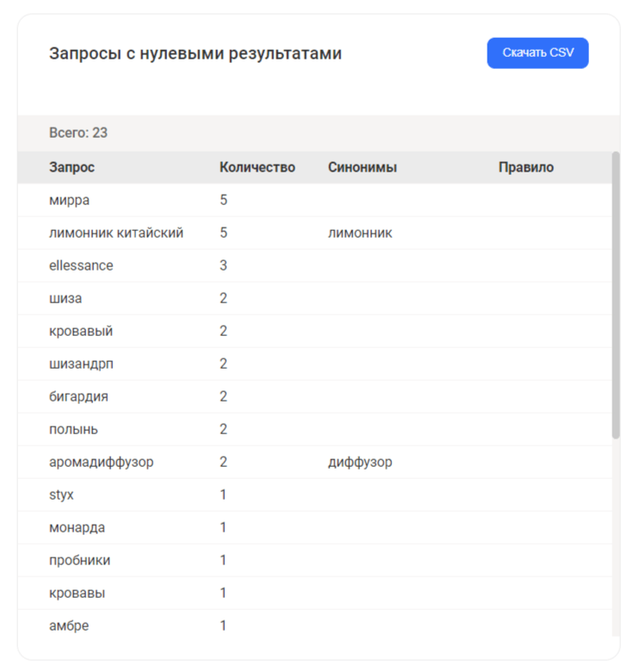Click the монарда query row

pyautogui.click(x=315, y=527)
